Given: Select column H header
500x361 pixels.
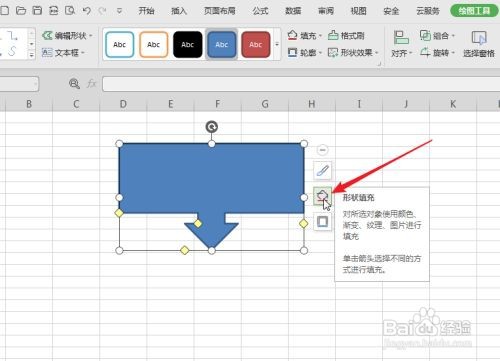Looking at the screenshot, I should (312, 104).
